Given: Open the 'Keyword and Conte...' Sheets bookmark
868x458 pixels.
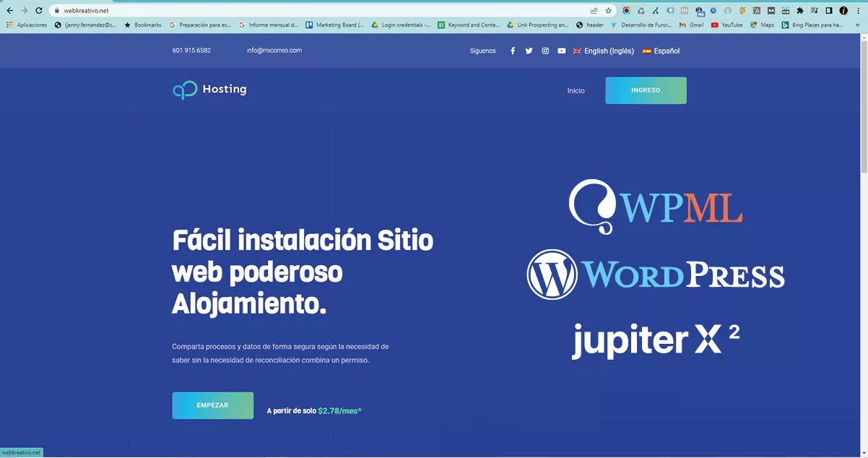Looking at the screenshot, I should [469, 25].
